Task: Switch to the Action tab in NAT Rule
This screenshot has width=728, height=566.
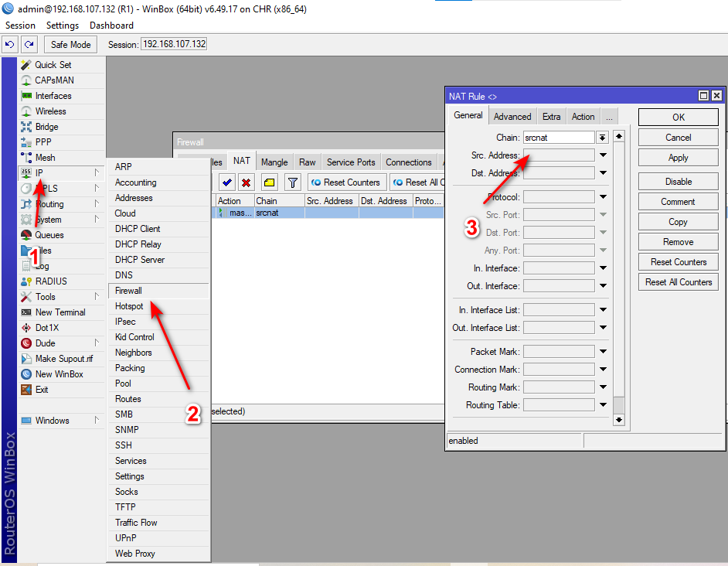Action: 583,117
